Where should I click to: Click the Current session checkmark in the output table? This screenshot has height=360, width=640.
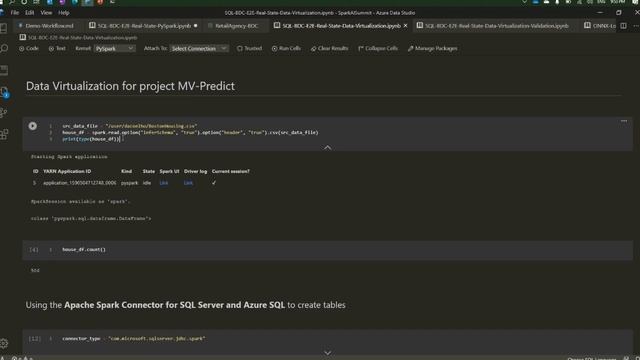tap(214, 183)
